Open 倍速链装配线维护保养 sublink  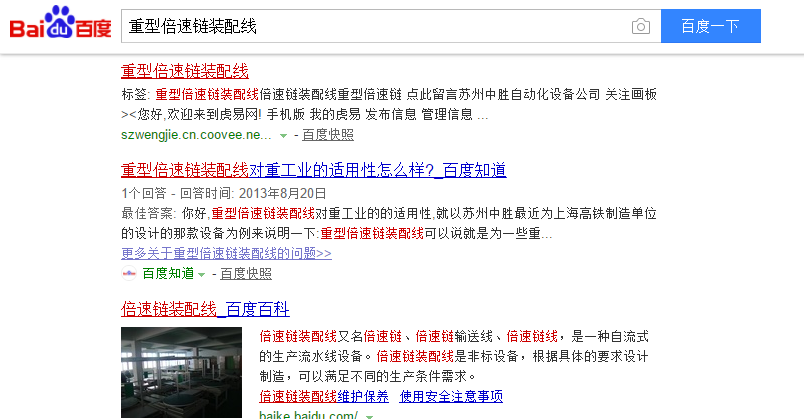(324, 396)
